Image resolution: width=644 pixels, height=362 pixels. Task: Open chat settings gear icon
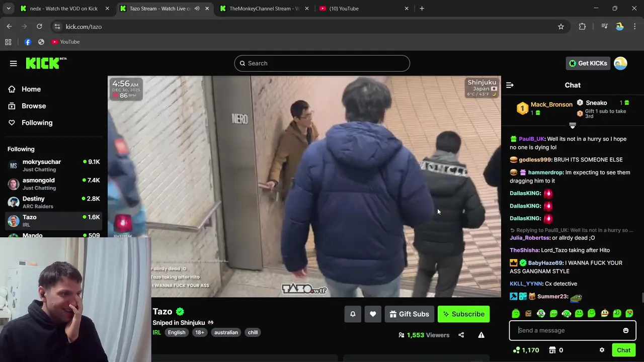coord(602,350)
